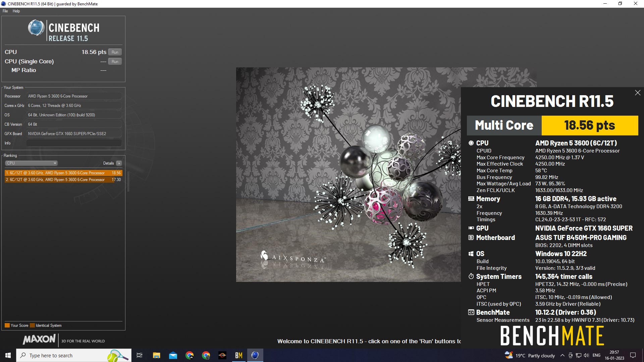Screen dimensions: 644x362
Task: Click the MAXON logo
Action: point(39,339)
